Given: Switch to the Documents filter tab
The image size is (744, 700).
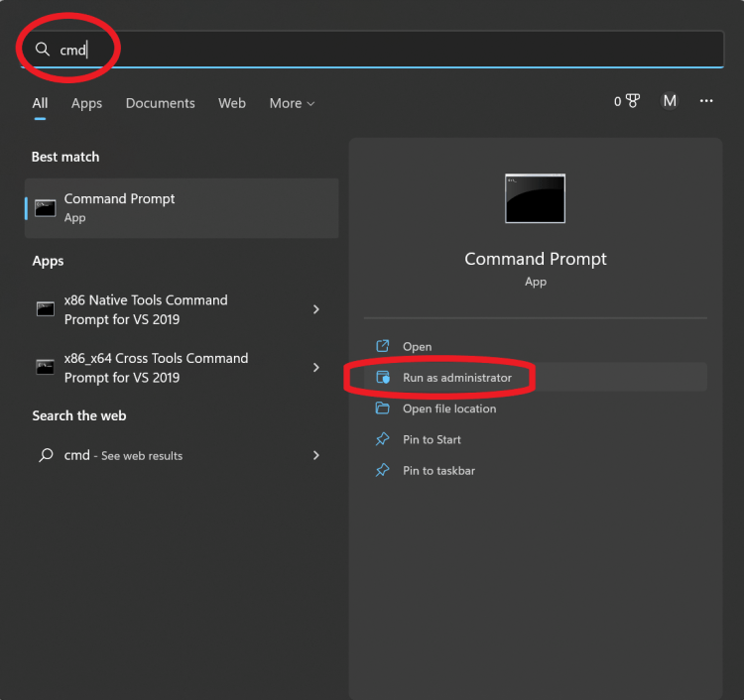Looking at the screenshot, I should point(160,103).
